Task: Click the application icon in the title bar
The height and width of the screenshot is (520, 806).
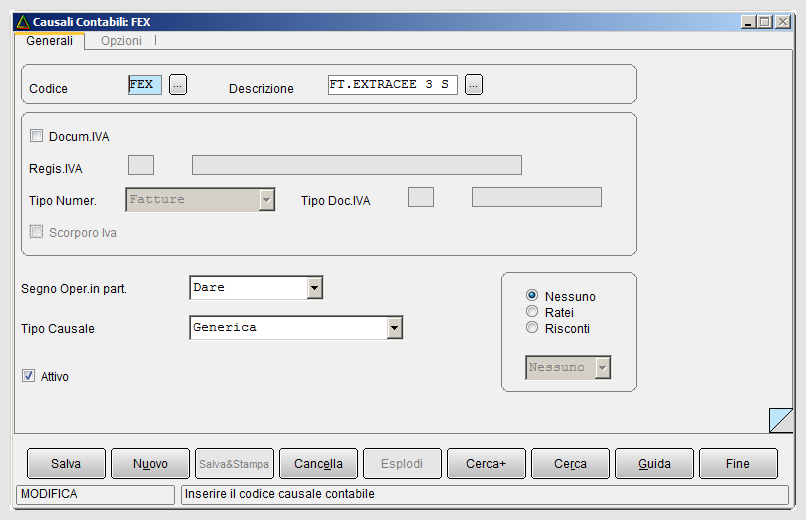Action: point(23,22)
